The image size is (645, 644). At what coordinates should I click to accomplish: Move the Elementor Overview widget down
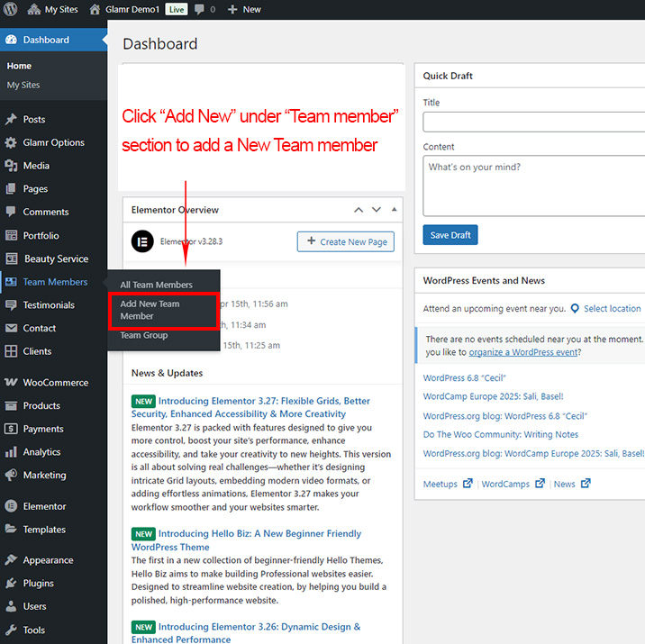pyautogui.click(x=377, y=210)
